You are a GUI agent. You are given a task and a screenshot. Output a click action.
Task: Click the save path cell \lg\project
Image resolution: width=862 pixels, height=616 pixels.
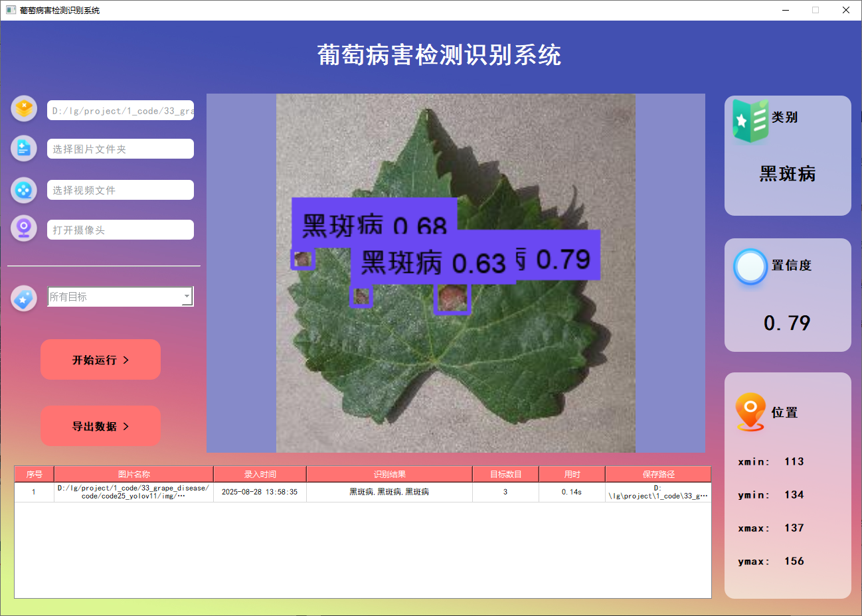[658, 492]
